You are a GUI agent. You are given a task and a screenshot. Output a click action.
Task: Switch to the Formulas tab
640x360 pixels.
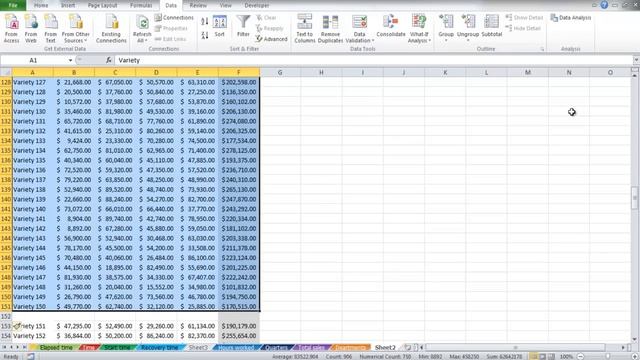point(141,5)
